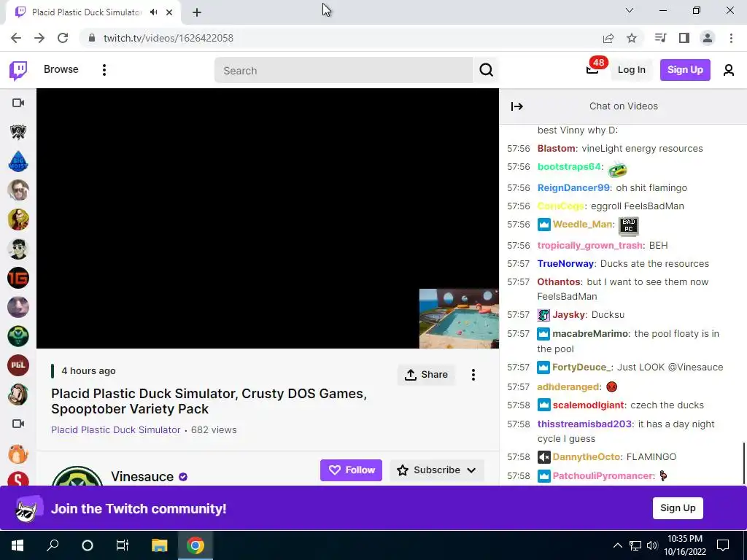747x560 pixels.
Task: Click the second camera icon in left sidebar
Action: 18,424
